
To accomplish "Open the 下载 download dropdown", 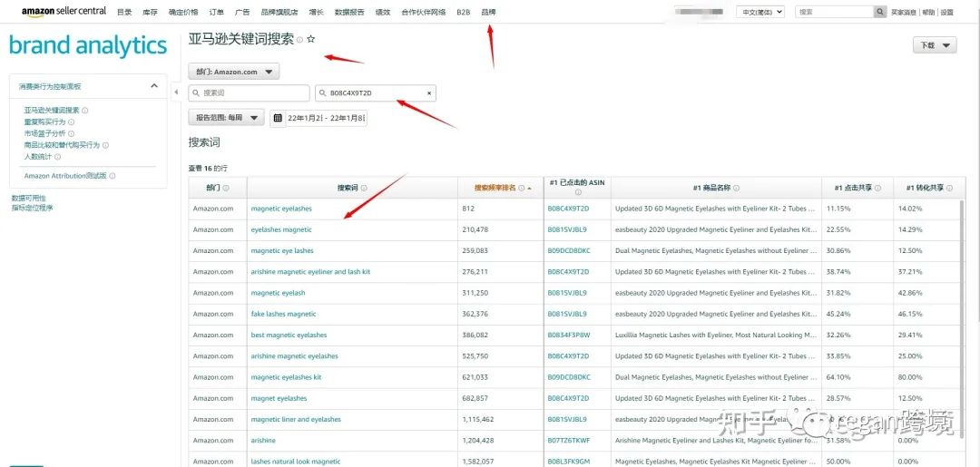I will [935, 45].
